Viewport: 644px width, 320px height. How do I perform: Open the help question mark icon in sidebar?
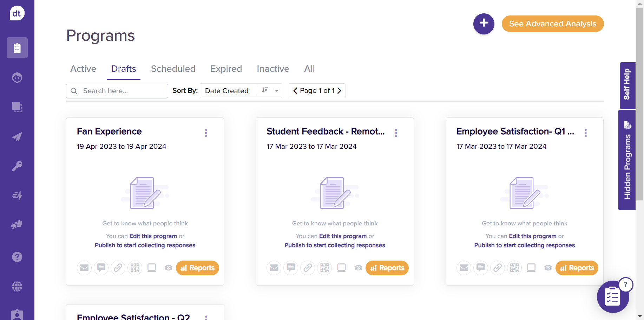pyautogui.click(x=17, y=257)
